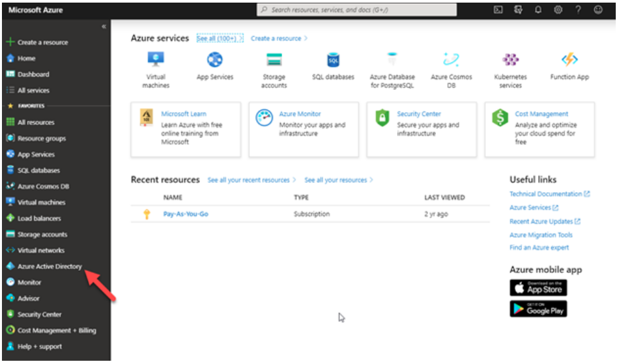The image size is (619, 364).
Task: Open Azure Cosmos DB service icon
Action: 452,59
